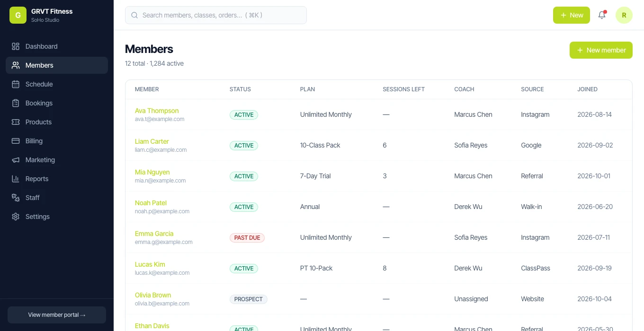This screenshot has width=644, height=331.
Task: Open Ava Thompson's member profile
Action: (157, 111)
